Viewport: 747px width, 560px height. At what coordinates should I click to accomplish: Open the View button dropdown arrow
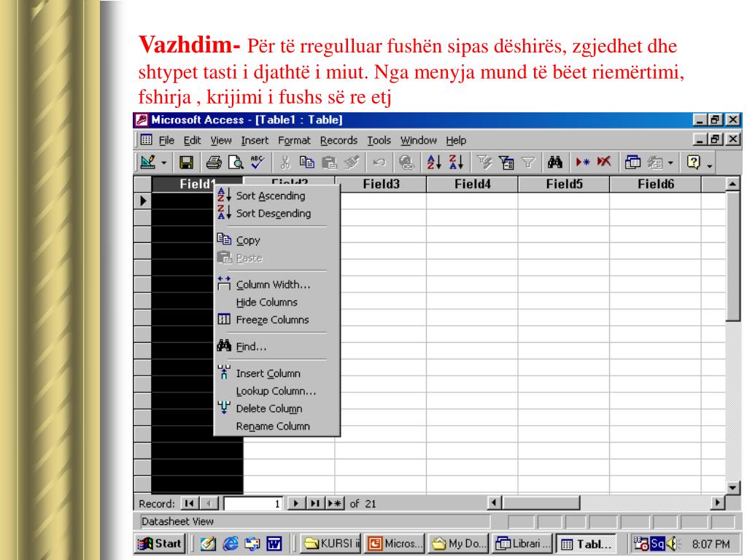point(164,163)
